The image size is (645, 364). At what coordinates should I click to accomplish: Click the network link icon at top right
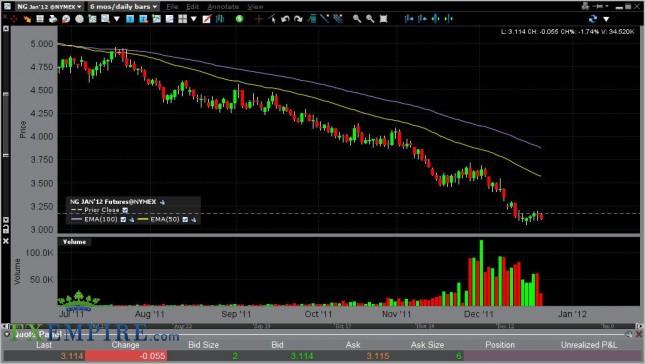pyautogui.click(x=585, y=6)
